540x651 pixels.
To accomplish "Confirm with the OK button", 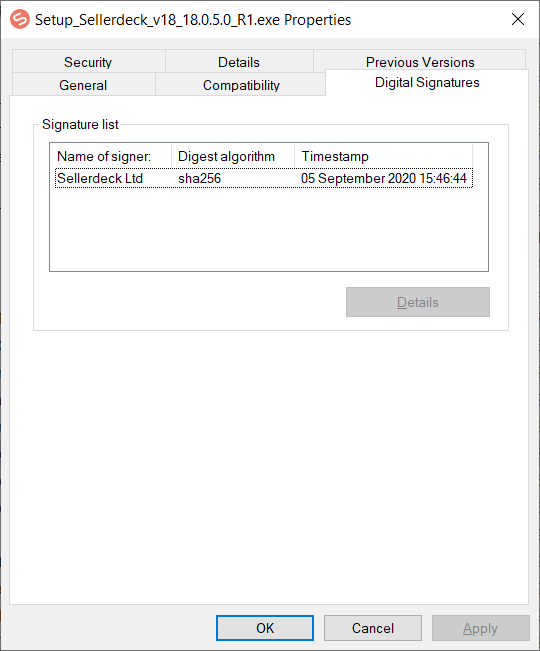I will pos(265,628).
